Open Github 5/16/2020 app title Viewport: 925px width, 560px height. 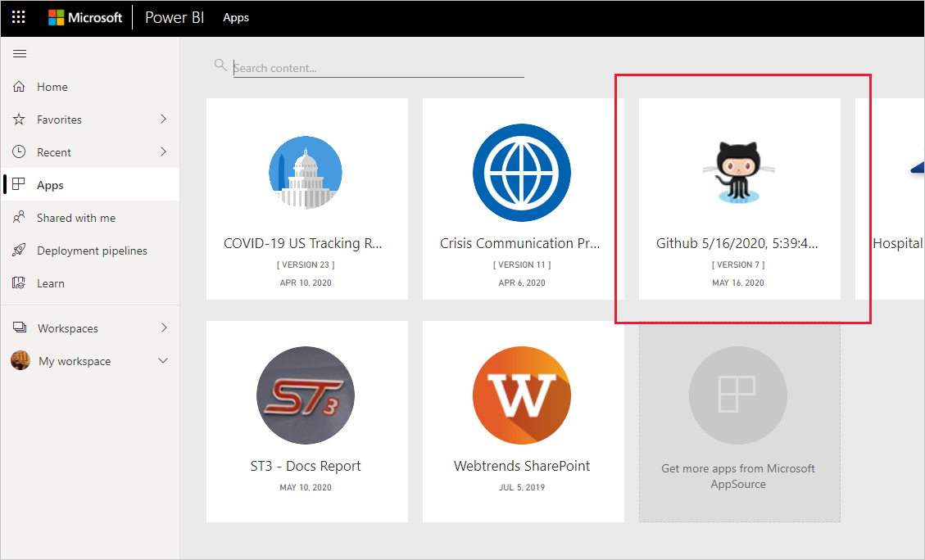click(x=737, y=243)
